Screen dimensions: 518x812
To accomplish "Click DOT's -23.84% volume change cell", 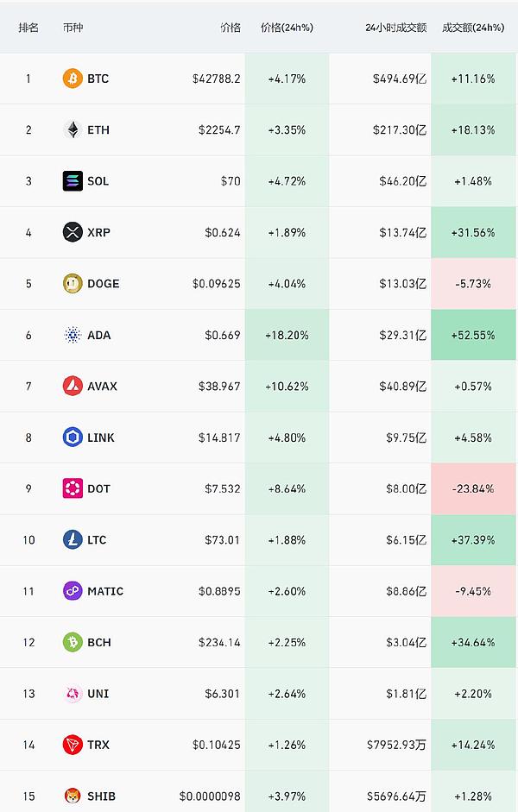I will (x=473, y=488).
